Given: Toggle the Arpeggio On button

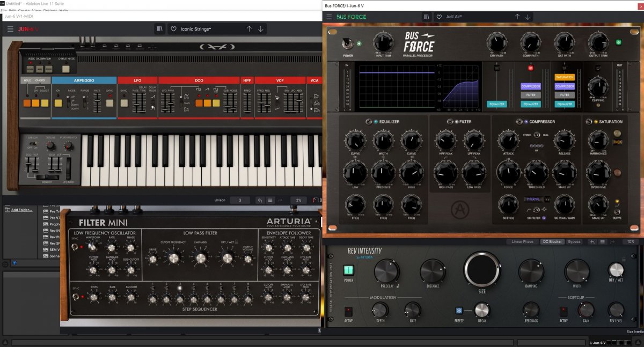Looking at the screenshot, I should pos(58,102).
